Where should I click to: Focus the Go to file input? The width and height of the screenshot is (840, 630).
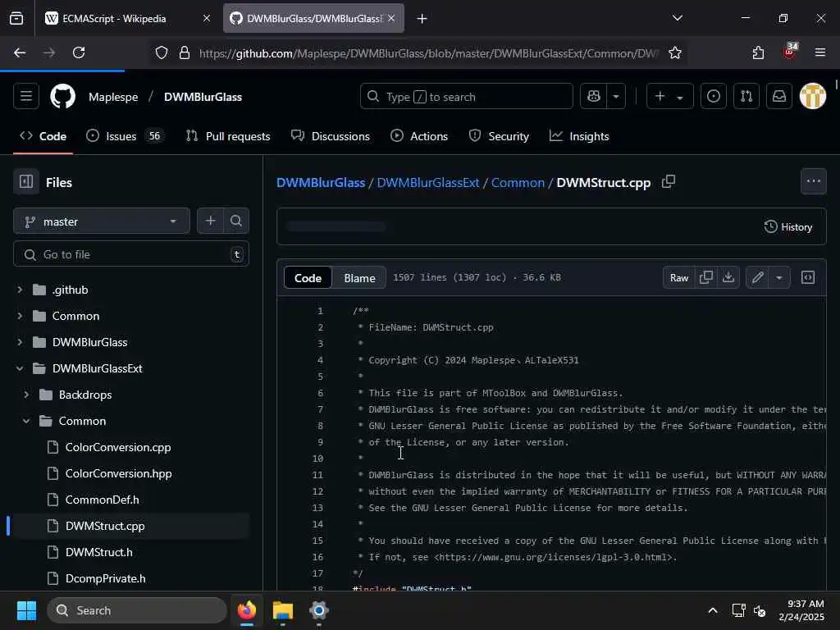point(131,254)
